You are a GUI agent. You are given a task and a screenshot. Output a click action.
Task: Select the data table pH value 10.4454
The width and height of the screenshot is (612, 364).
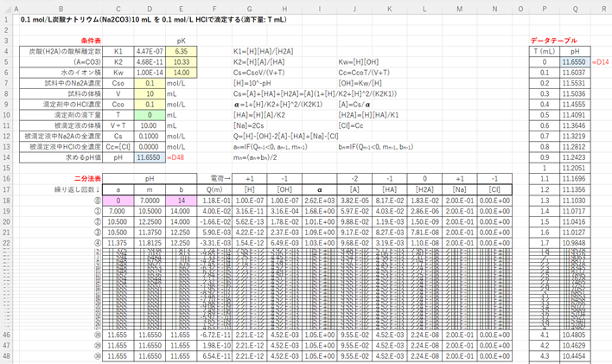[575, 356]
